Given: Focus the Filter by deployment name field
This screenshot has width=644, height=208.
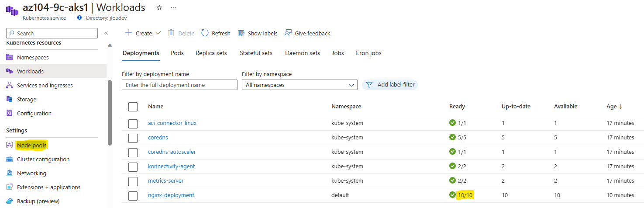Looking at the screenshot, I should click(179, 85).
